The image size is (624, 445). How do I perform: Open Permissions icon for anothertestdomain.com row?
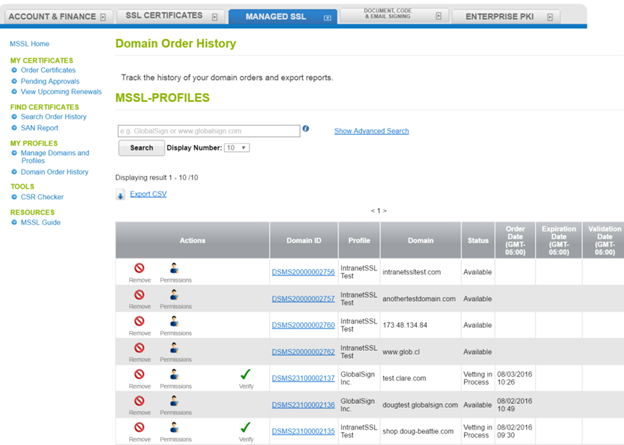175,295
